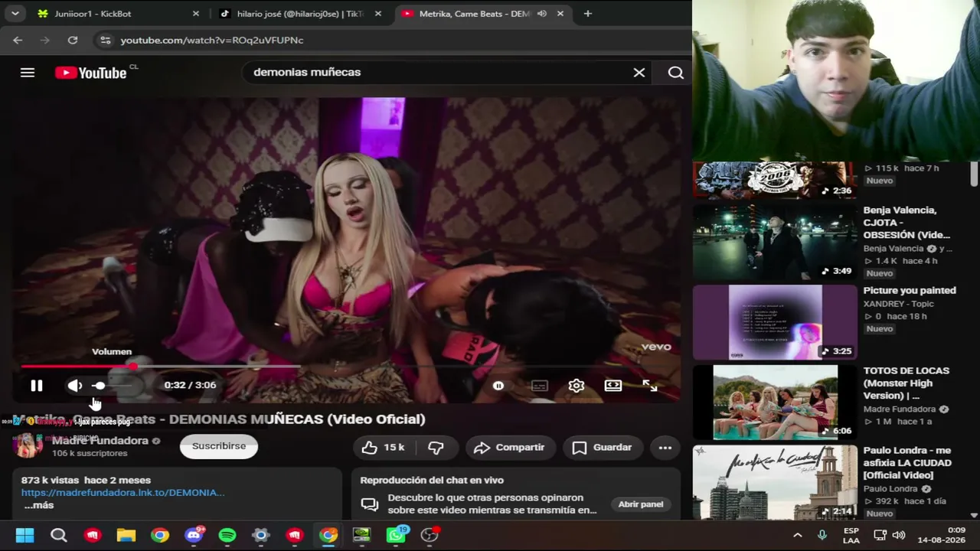Open the Madre Fundadora channel name

pos(100,441)
